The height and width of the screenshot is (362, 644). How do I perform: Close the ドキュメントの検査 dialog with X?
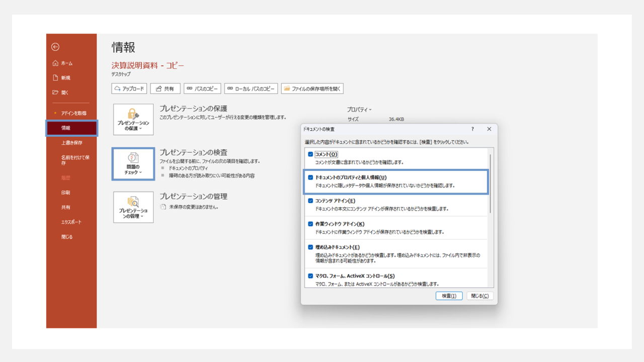coord(489,129)
